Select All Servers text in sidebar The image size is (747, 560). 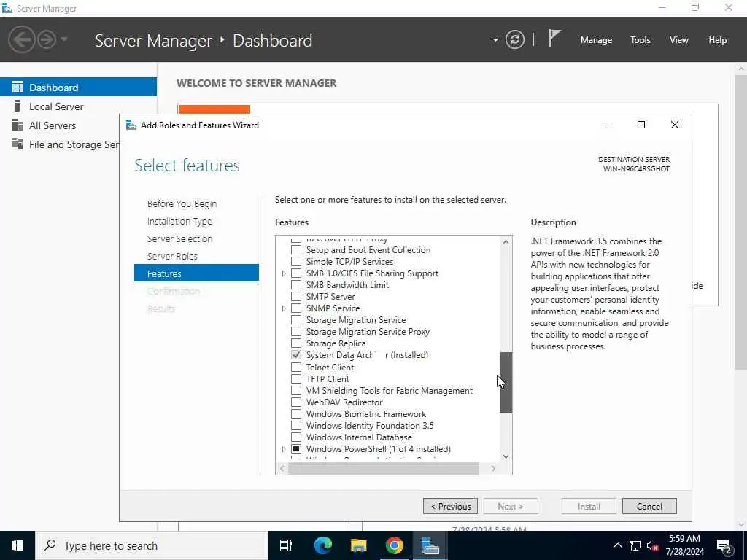pyautogui.click(x=53, y=125)
